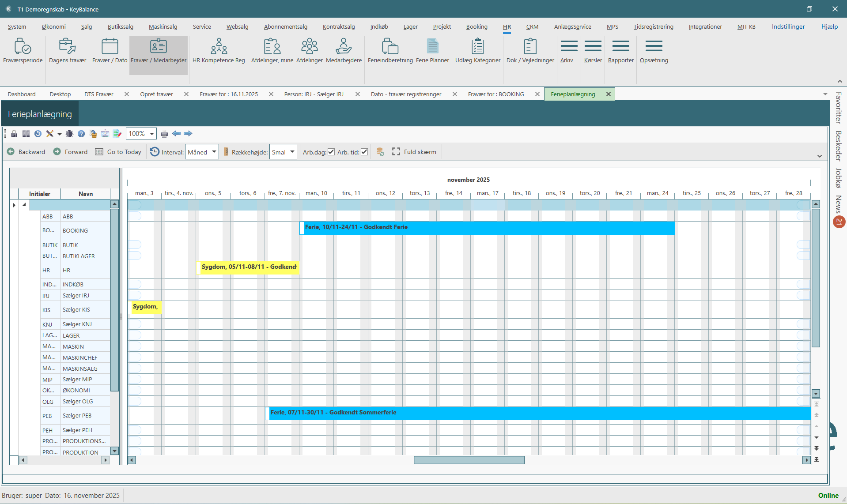Click the print icon in the toolbar

164,133
